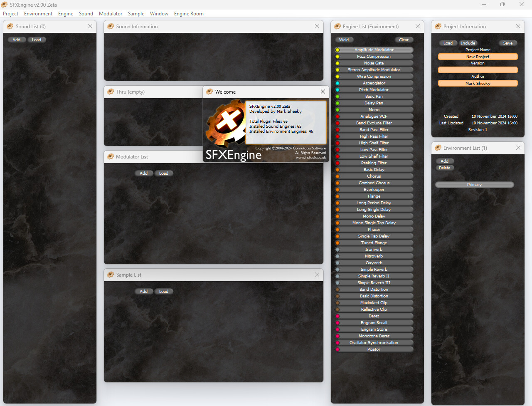
Task: Click Add in the Sound List panel
Action: click(17, 40)
